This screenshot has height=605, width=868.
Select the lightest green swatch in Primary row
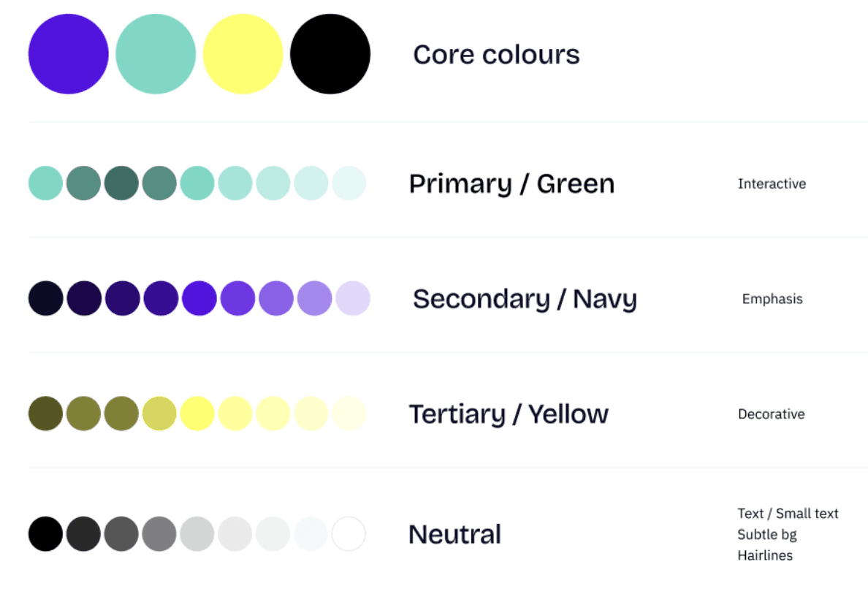click(349, 183)
